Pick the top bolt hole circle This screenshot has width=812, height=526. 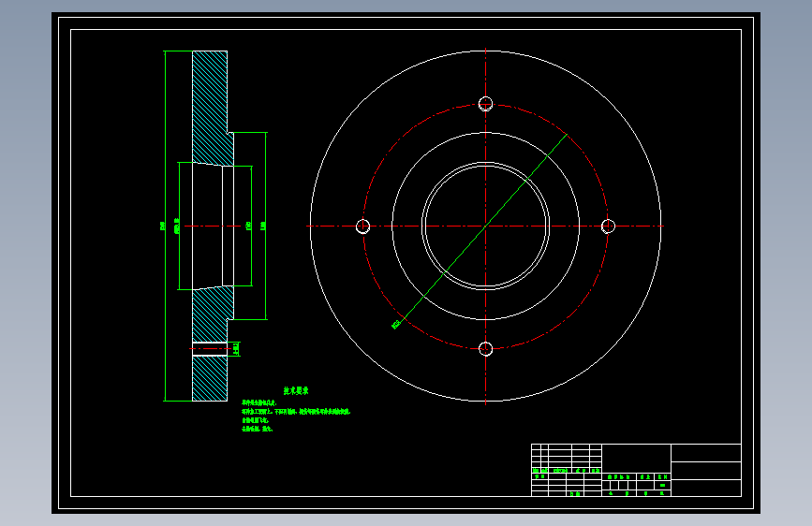[x=485, y=104]
